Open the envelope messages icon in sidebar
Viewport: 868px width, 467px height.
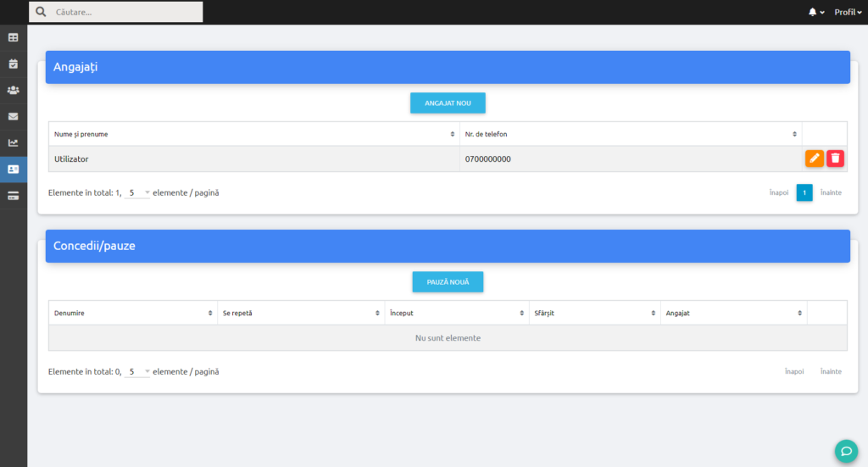[14, 116]
